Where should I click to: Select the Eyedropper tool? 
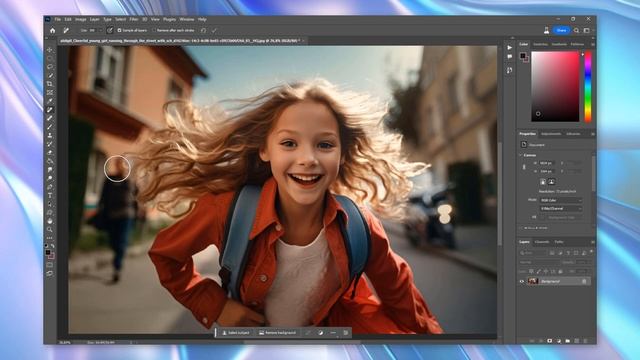pyautogui.click(x=50, y=101)
